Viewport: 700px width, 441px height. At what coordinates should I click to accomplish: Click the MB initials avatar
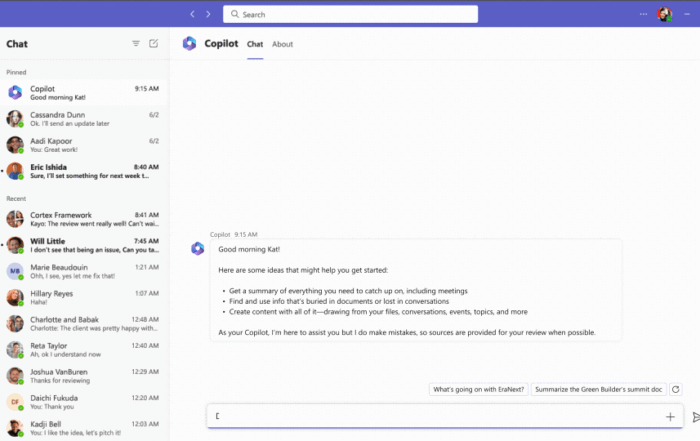tap(15, 271)
